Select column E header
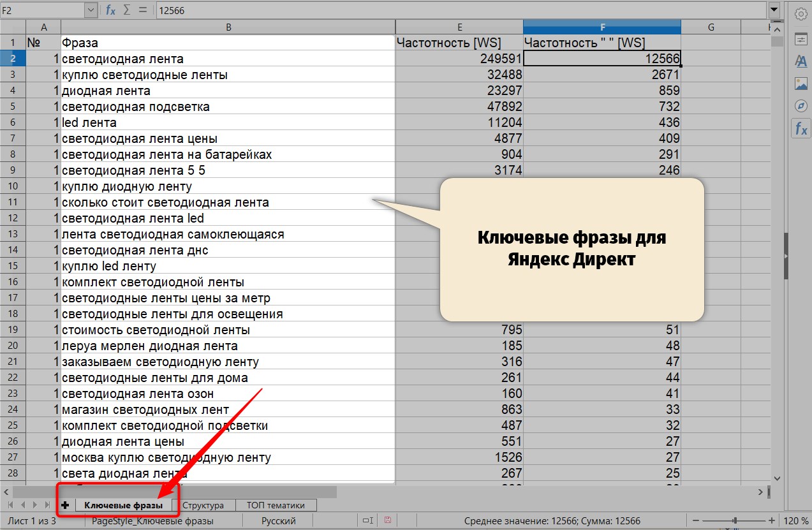Viewport: 812px width, 530px height. (x=459, y=27)
